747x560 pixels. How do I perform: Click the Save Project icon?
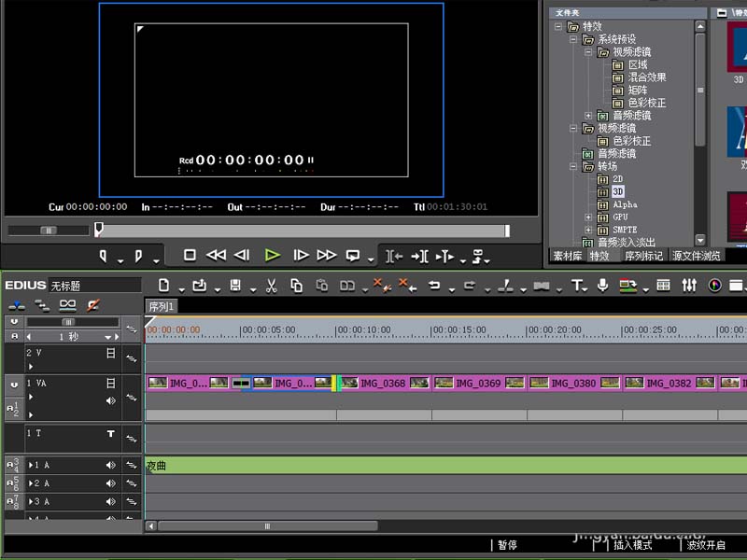coord(235,286)
